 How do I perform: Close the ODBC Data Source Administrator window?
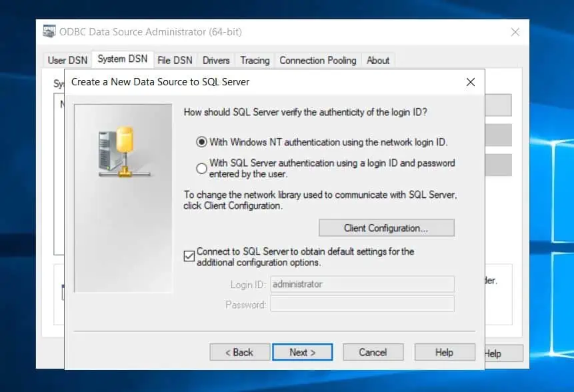tap(515, 32)
